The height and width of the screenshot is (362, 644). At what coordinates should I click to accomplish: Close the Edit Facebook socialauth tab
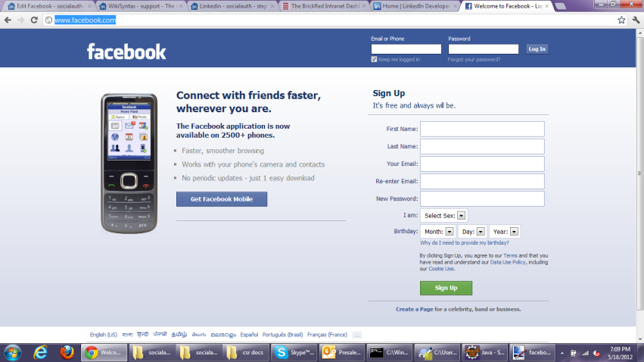pos(89,6)
